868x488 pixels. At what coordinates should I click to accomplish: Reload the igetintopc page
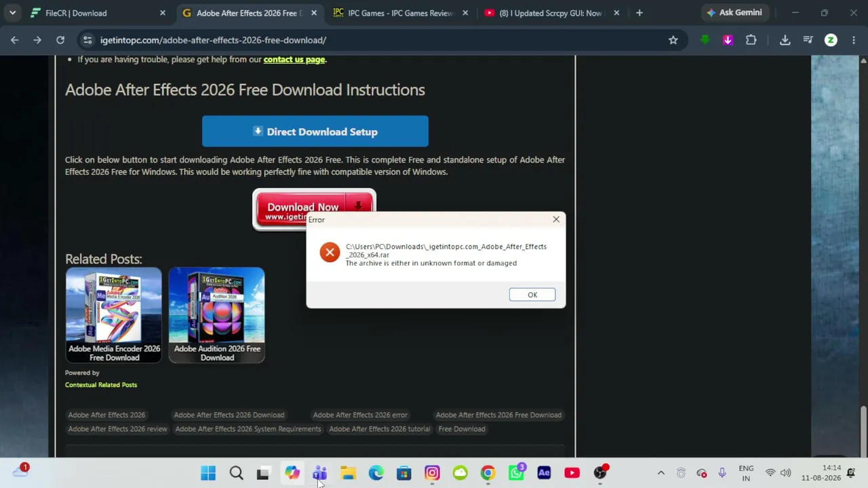[60, 40]
